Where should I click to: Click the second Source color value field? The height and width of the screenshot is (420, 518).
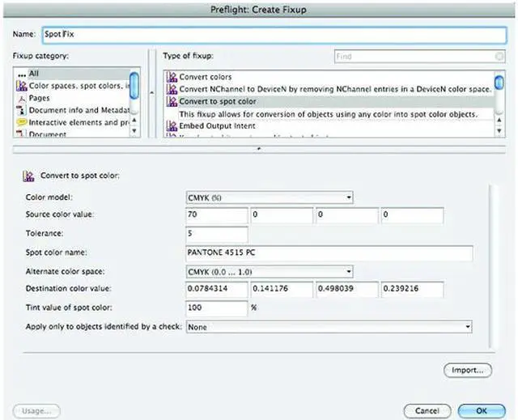pos(282,215)
